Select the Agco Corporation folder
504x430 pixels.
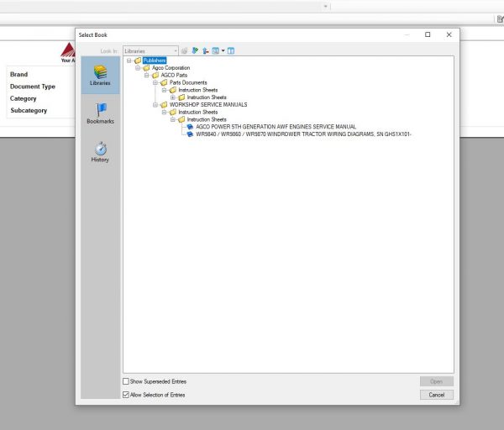[171, 68]
